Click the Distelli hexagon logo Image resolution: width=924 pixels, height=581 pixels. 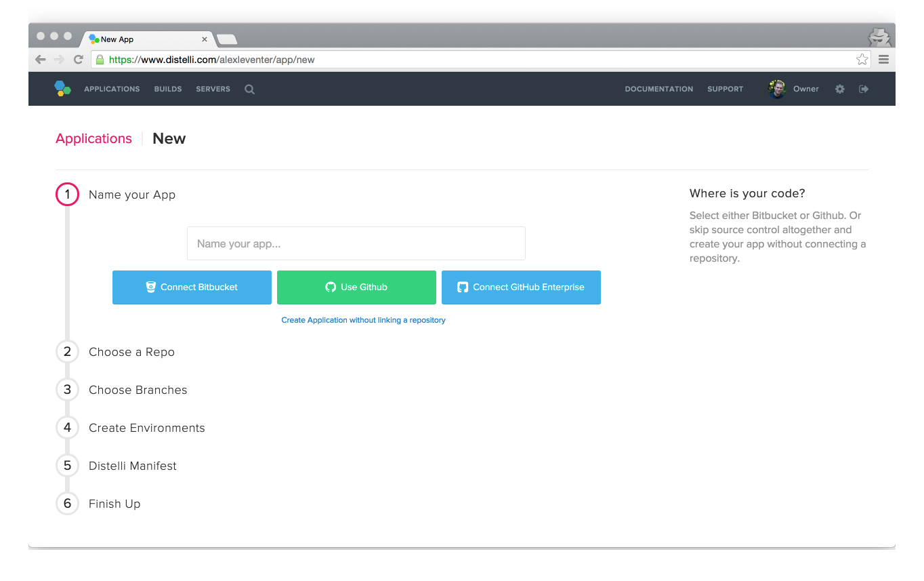point(62,89)
